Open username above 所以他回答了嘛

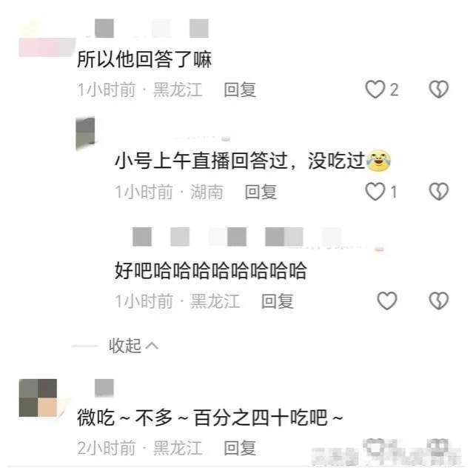152,28
